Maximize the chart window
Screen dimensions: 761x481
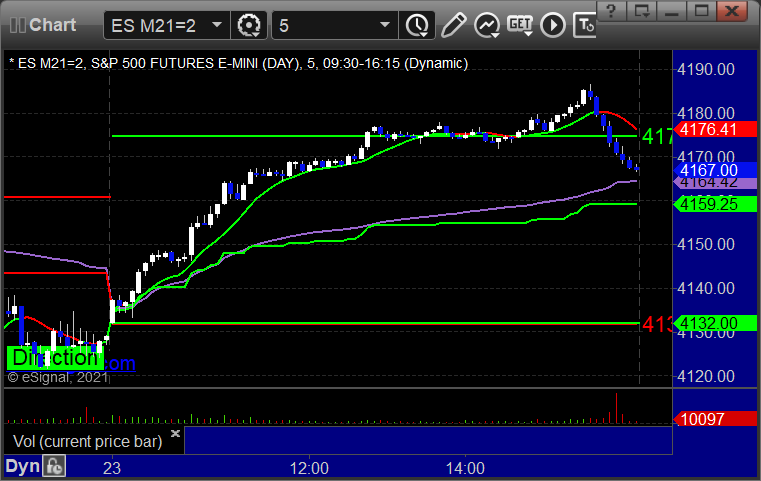[701, 10]
